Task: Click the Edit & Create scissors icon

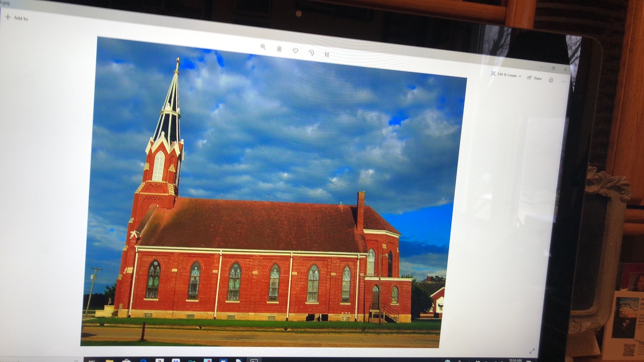Action: click(x=493, y=73)
